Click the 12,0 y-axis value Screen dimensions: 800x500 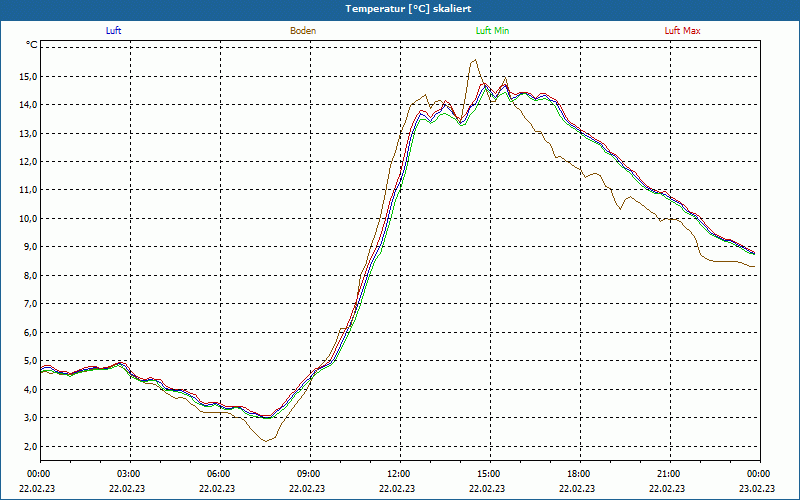tap(29, 162)
